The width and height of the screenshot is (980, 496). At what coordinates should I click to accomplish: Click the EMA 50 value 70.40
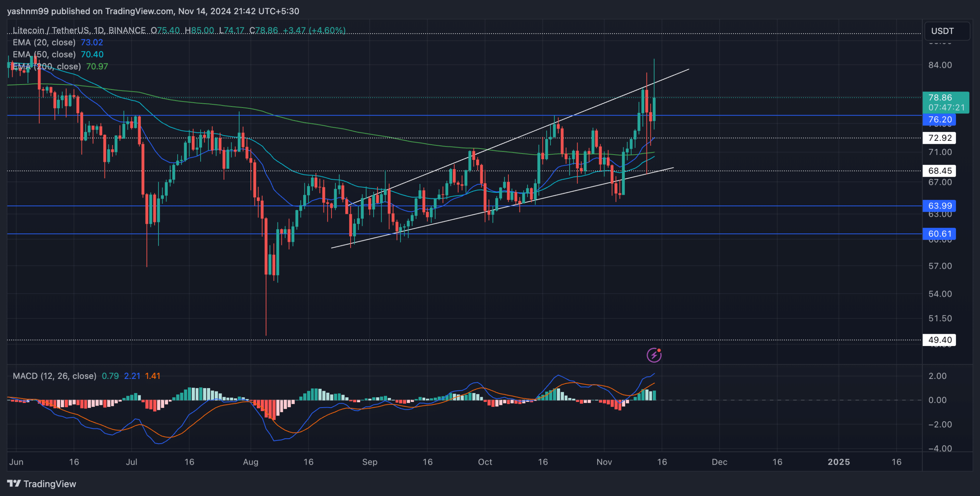click(92, 54)
